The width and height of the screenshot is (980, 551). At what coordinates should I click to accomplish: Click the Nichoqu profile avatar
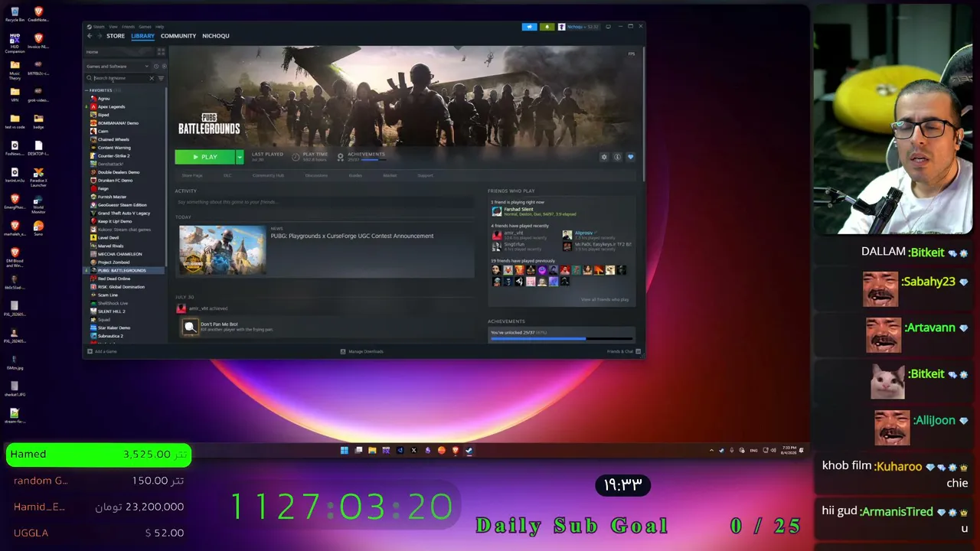click(561, 27)
